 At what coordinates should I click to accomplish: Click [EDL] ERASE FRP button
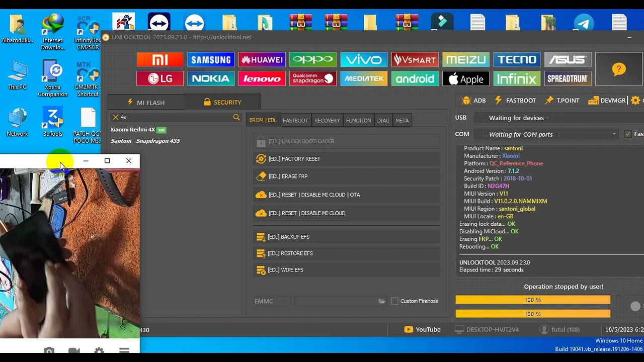click(346, 176)
